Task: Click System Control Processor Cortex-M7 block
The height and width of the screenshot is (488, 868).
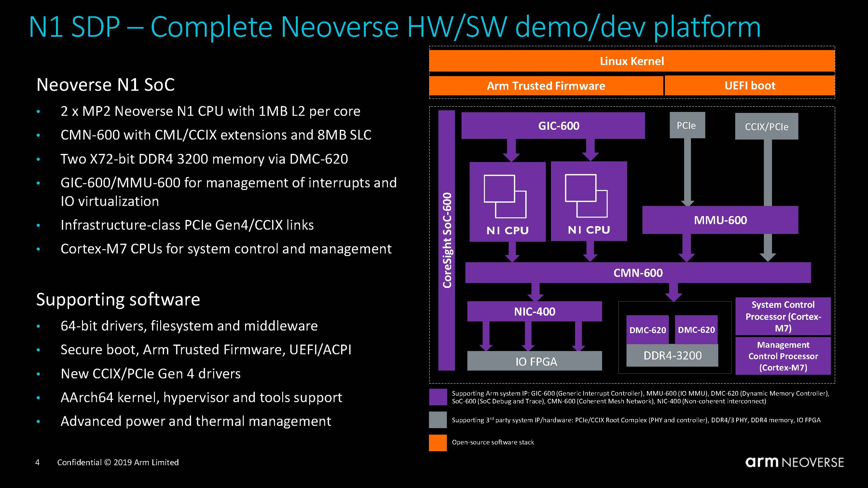Action: coord(783,316)
